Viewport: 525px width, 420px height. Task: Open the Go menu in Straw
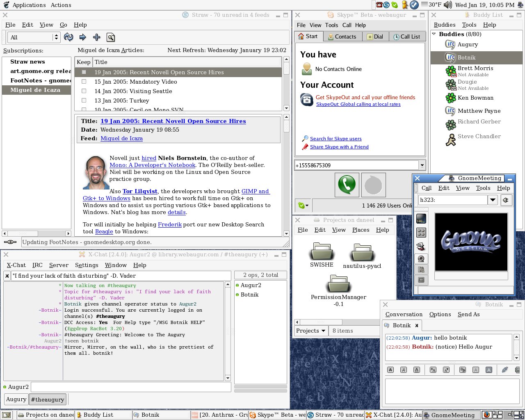(x=64, y=25)
